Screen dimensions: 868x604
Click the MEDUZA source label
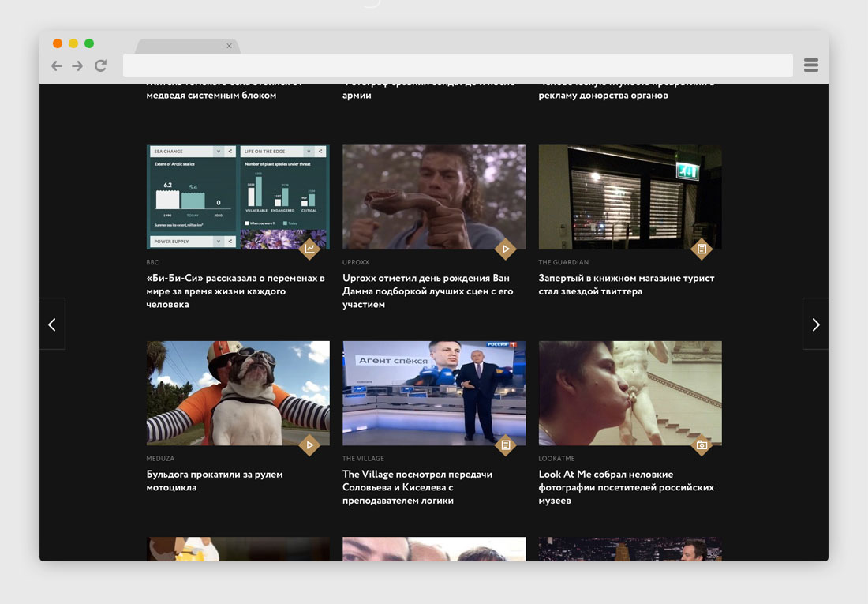pos(160,458)
